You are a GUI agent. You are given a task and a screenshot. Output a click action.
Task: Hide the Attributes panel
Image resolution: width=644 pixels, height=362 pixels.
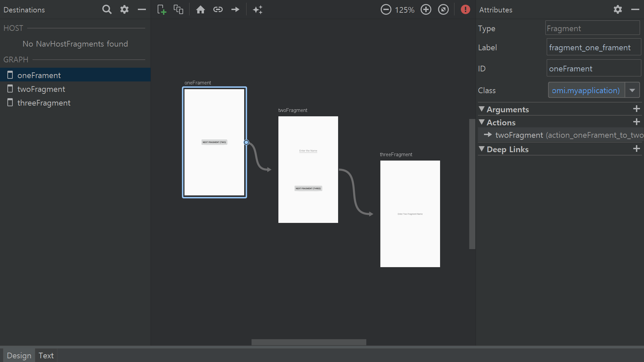click(635, 9)
